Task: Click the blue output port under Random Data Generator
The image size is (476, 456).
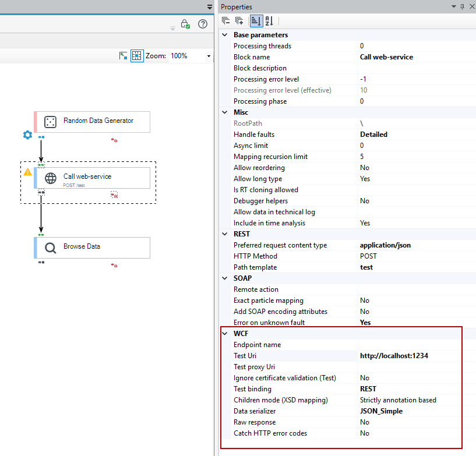Action: click(x=41, y=137)
